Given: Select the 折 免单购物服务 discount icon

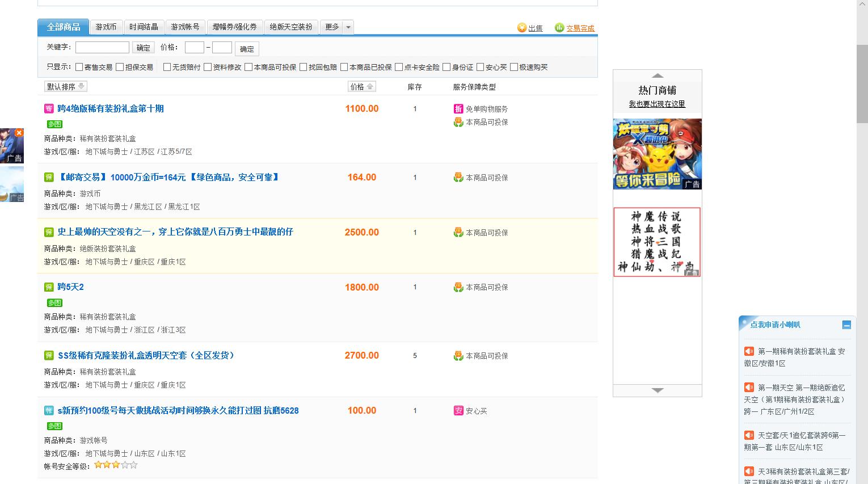Looking at the screenshot, I should [458, 108].
